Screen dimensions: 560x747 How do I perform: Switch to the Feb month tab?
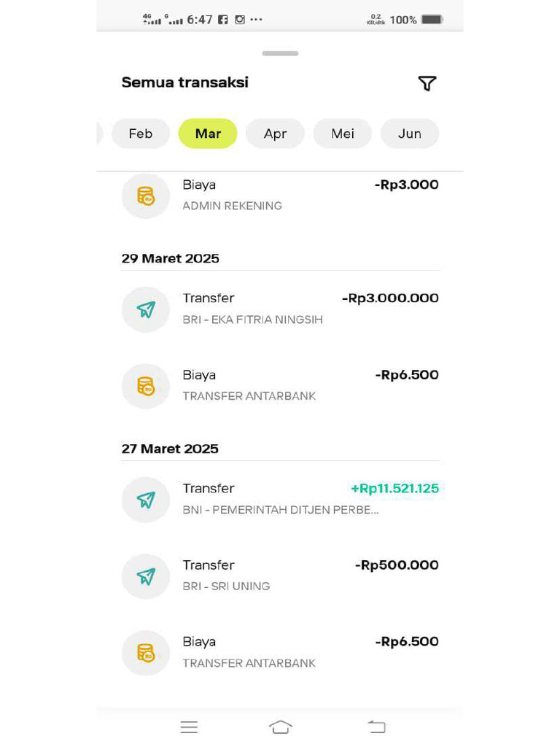point(141,133)
